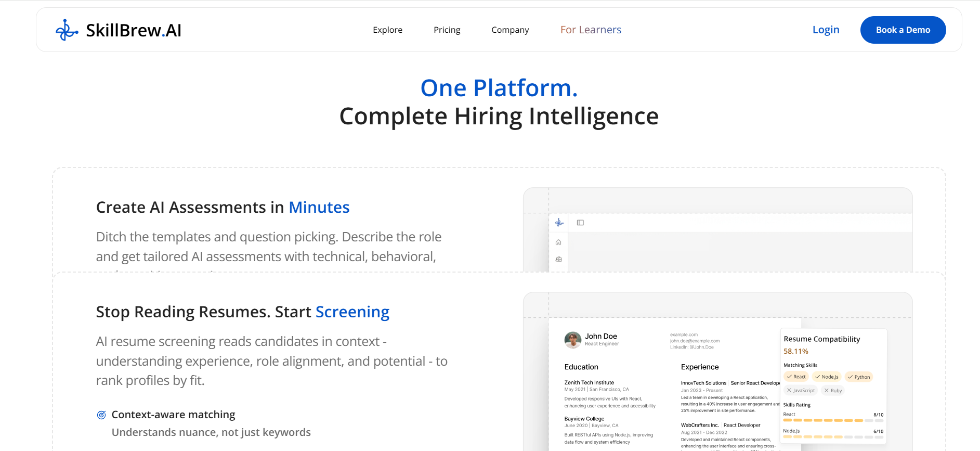Click the React 8/10 rating bar

(833, 420)
